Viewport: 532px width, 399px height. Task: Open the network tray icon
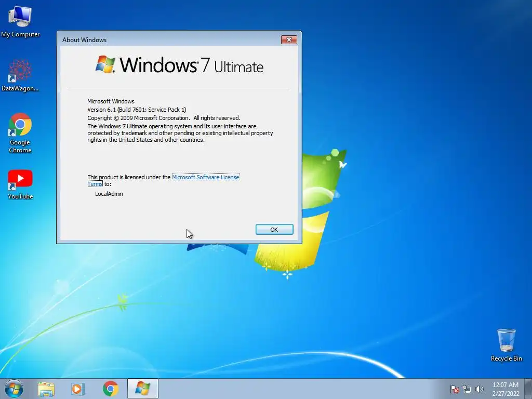(467, 389)
